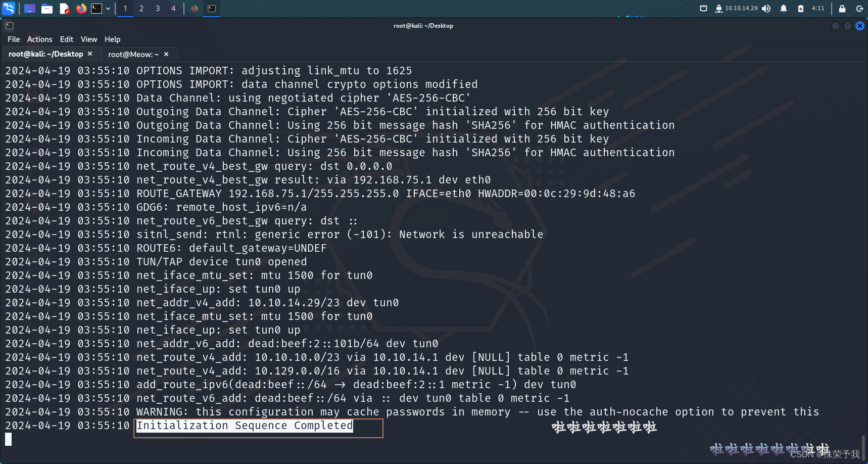Click the terminal window menu icon
The image size is (868, 464).
10,26
